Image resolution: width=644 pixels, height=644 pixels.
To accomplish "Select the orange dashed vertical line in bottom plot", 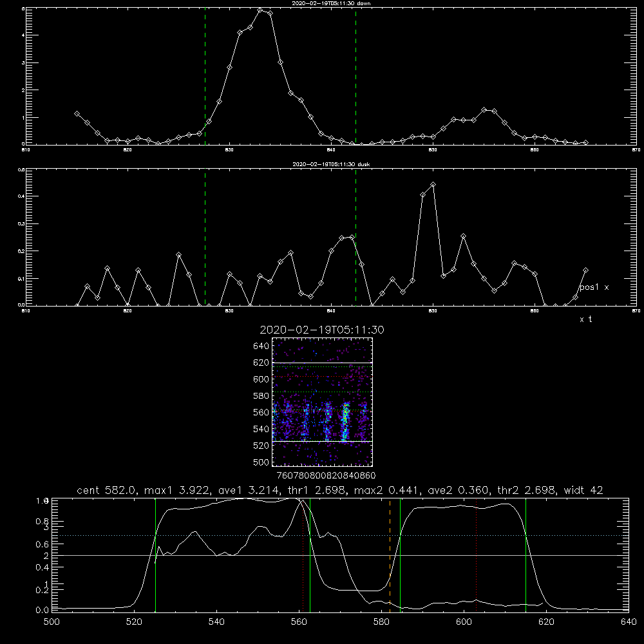I will point(390,555).
